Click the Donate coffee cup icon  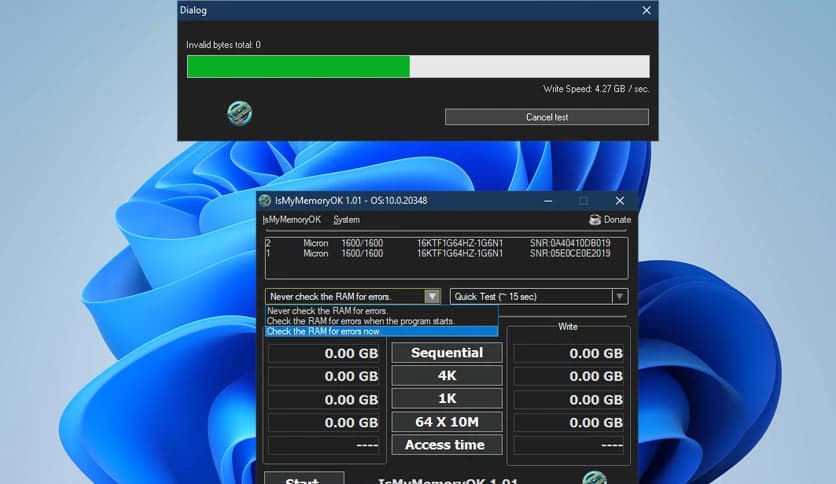click(x=595, y=220)
